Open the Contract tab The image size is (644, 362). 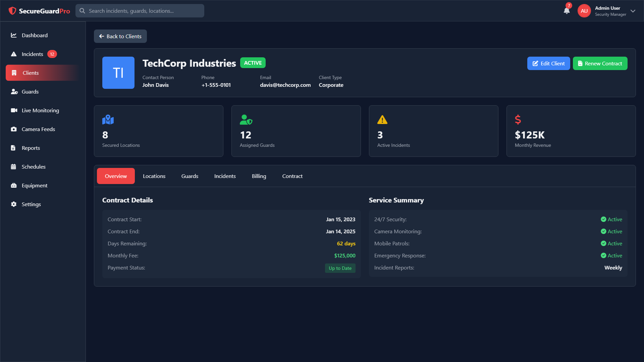click(292, 176)
